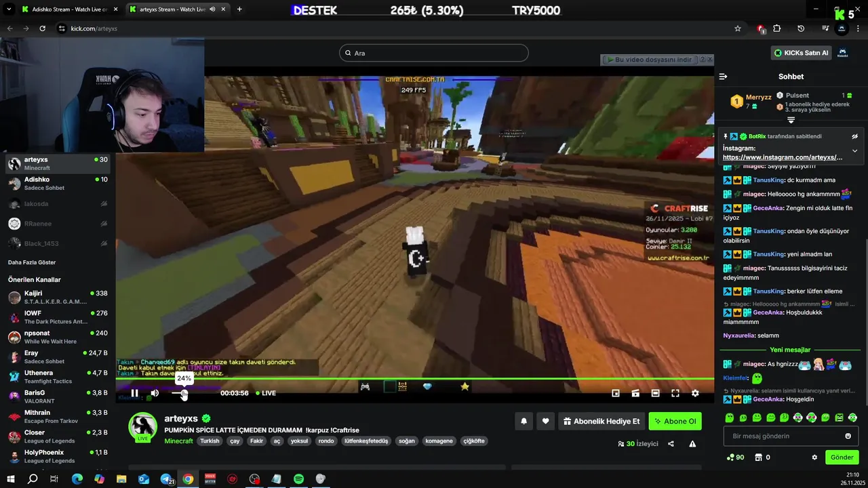The image size is (868, 488).
Task: Select the Turkish tag
Action: point(210,441)
